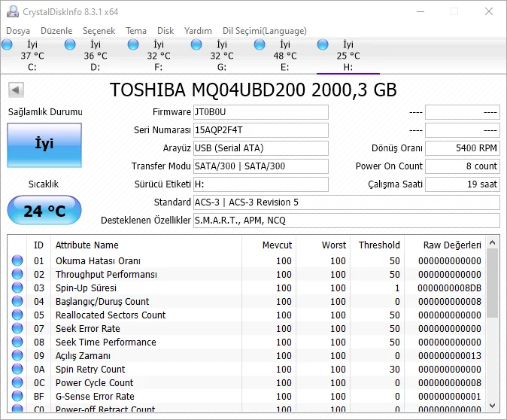Image resolution: width=507 pixels, height=420 pixels.
Task: Expand the Seçenek menu
Action: coord(99,31)
